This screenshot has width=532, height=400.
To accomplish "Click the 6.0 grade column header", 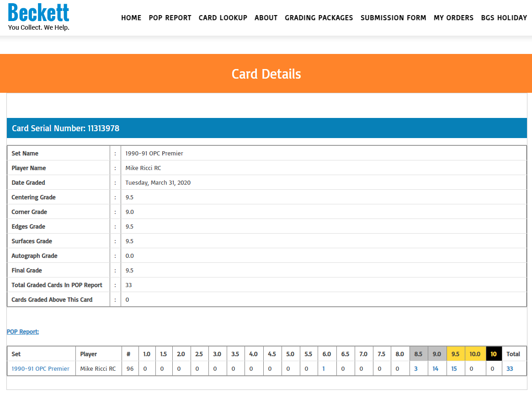I will 327,354.
